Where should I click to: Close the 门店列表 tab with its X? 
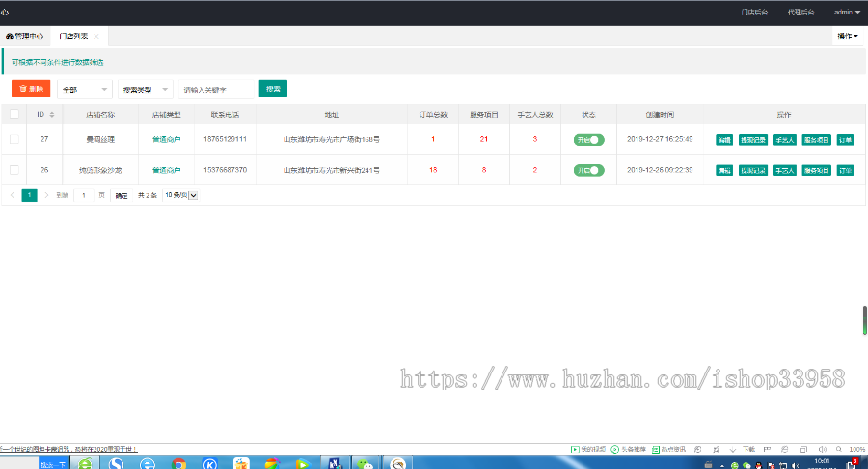[x=96, y=36]
